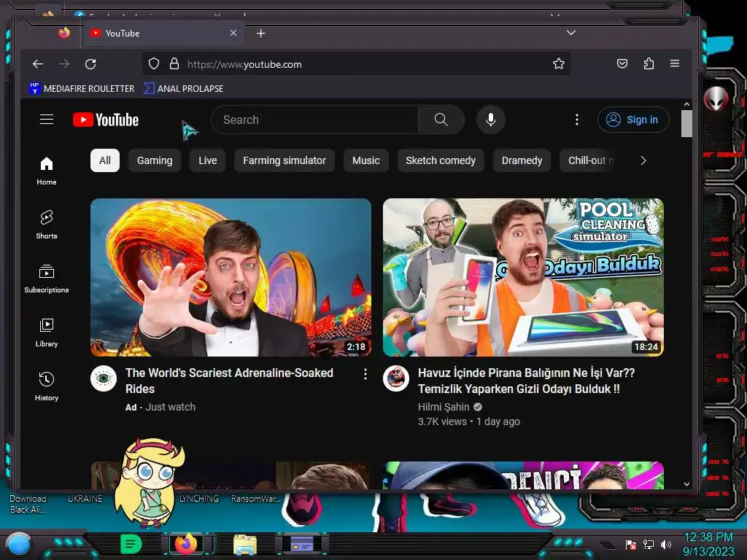
Task: Show more category chips with right arrow
Action: (x=643, y=160)
